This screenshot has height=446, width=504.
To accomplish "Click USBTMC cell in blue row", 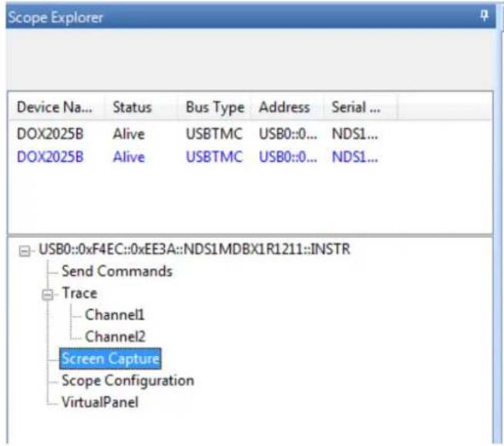I will coord(214,157).
